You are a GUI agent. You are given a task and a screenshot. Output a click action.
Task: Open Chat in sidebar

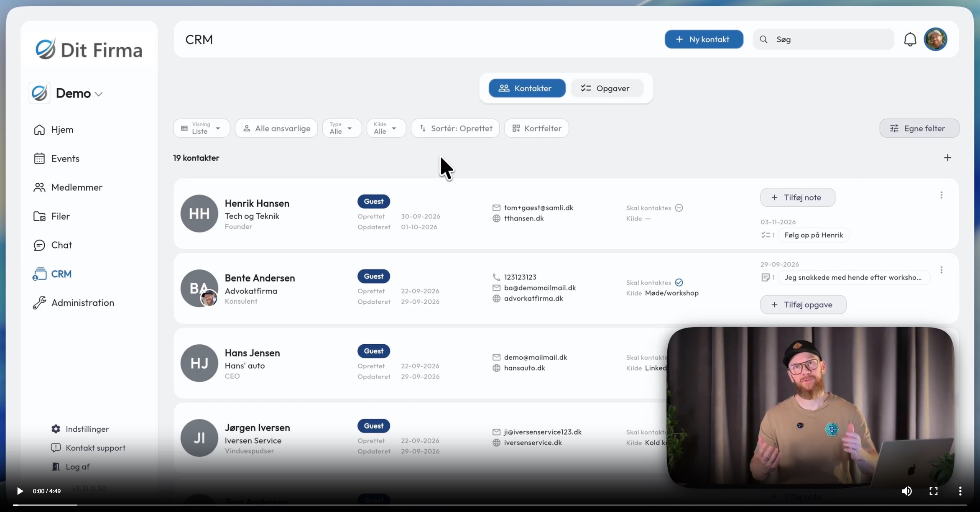pos(53,245)
